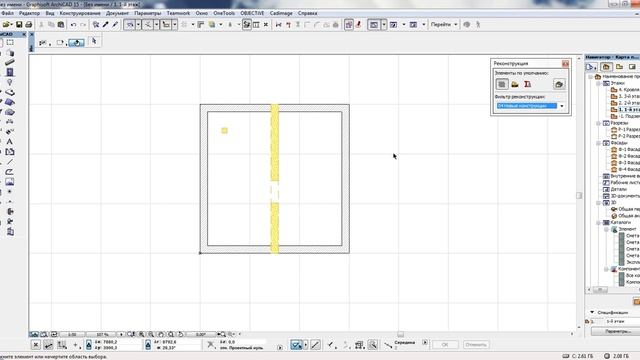
Task: Click the Save floppy disk icon
Action: [19, 24]
